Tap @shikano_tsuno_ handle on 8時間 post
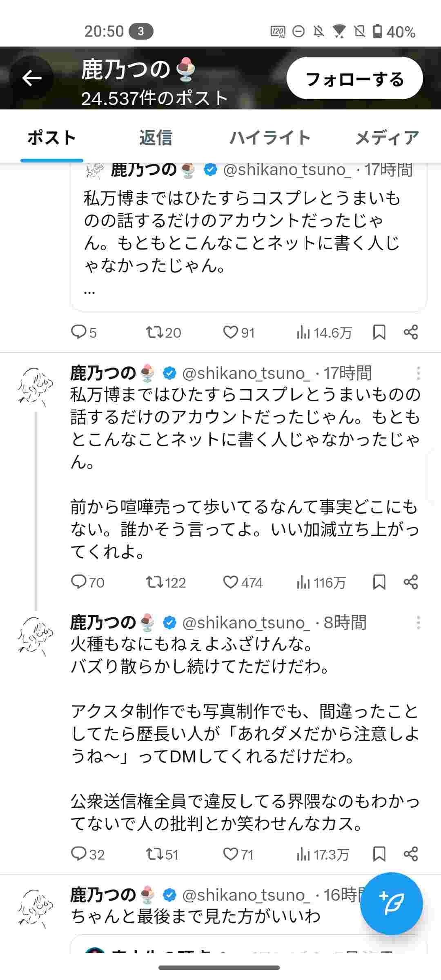This screenshot has height=980, width=441. (x=243, y=623)
